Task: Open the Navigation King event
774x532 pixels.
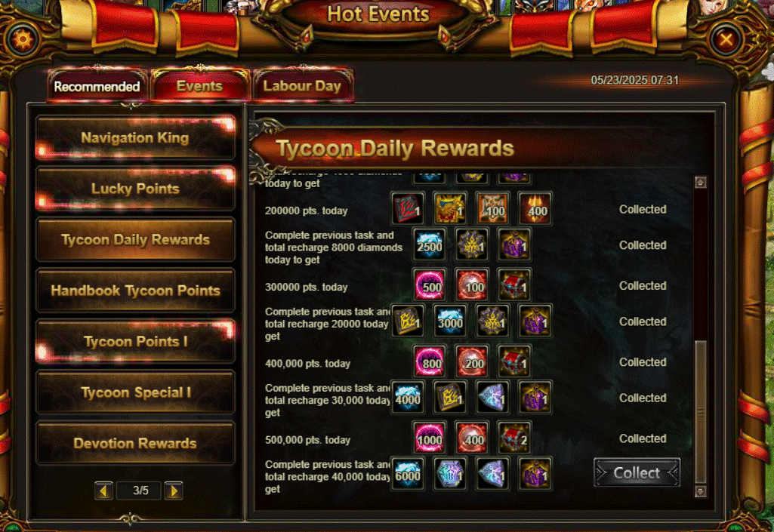Action: 135,137
